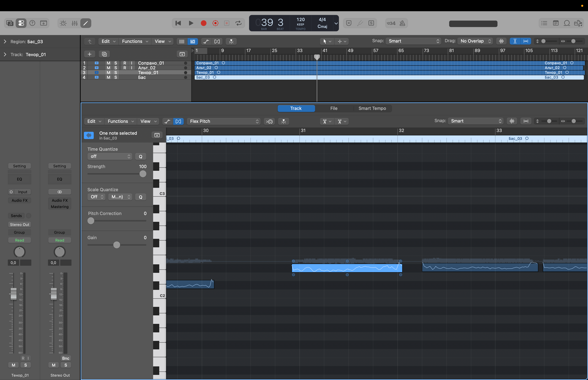Expand the Track: Тенор_01 disclosure

coord(5,55)
